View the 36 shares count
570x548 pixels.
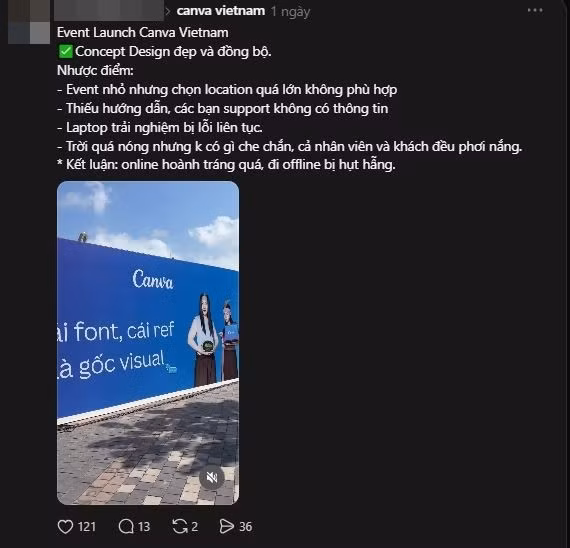coord(245,527)
